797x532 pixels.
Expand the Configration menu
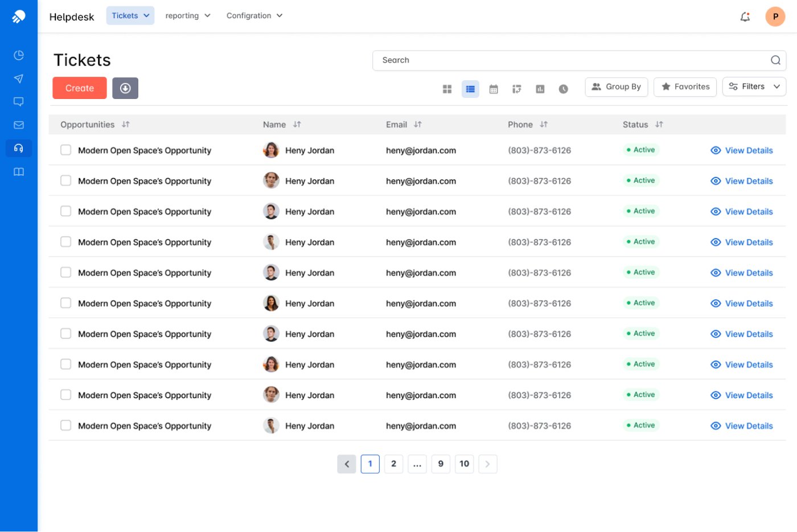click(x=254, y=16)
